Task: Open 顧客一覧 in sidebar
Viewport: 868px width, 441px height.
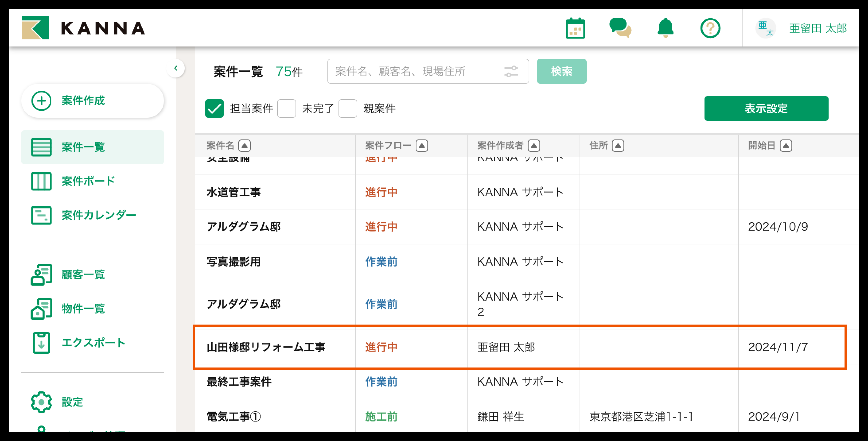Action: 83,275
